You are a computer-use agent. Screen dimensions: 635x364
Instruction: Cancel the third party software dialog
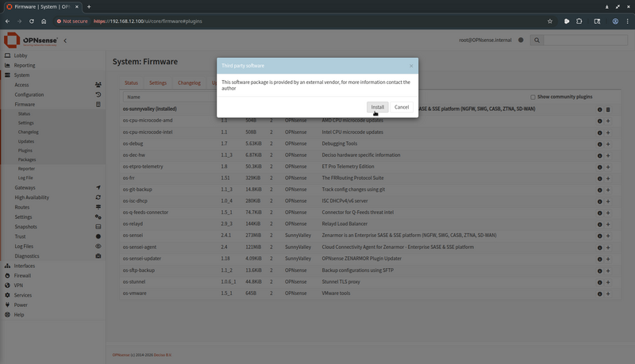402,107
